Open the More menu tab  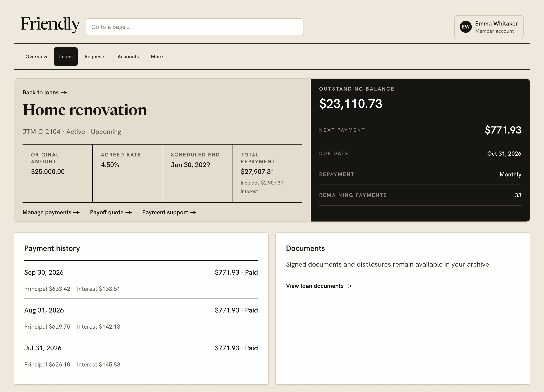[157, 57]
